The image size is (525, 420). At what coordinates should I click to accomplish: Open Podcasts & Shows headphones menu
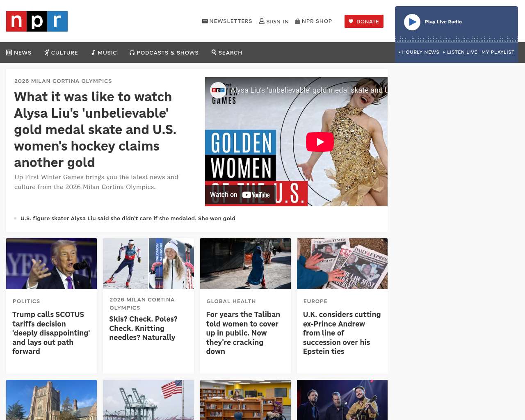point(132,52)
